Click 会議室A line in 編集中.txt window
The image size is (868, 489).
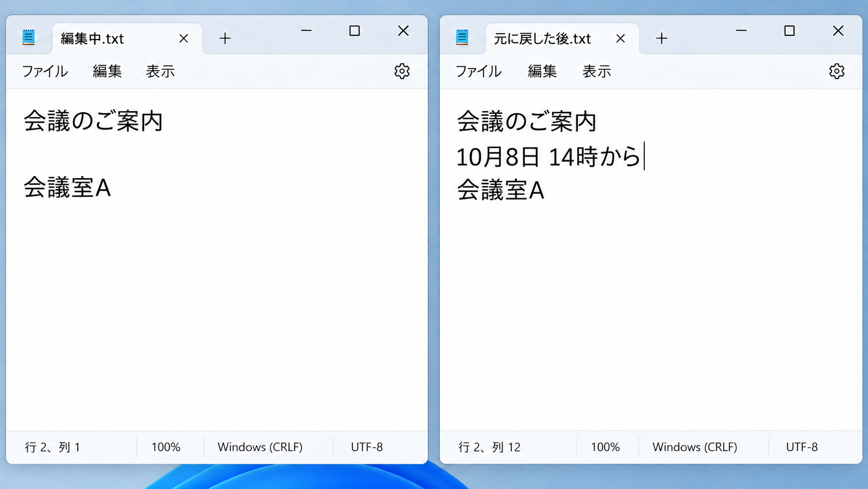pyautogui.click(x=67, y=188)
